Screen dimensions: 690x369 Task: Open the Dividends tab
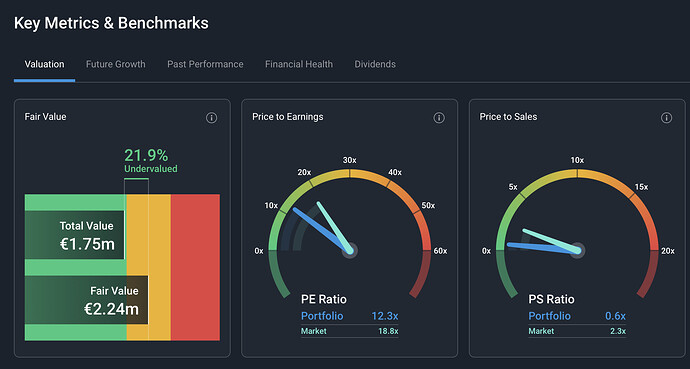[x=375, y=64]
